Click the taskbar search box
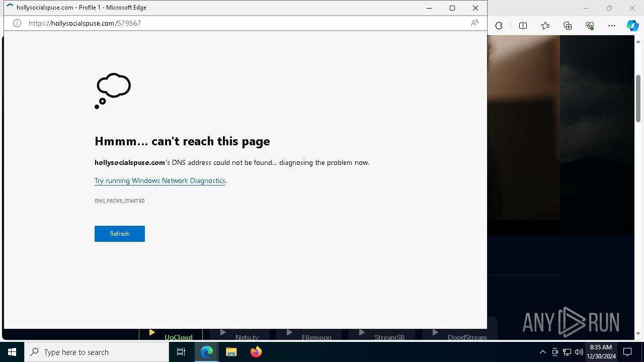The width and height of the screenshot is (644, 362). pyautogui.click(x=97, y=352)
